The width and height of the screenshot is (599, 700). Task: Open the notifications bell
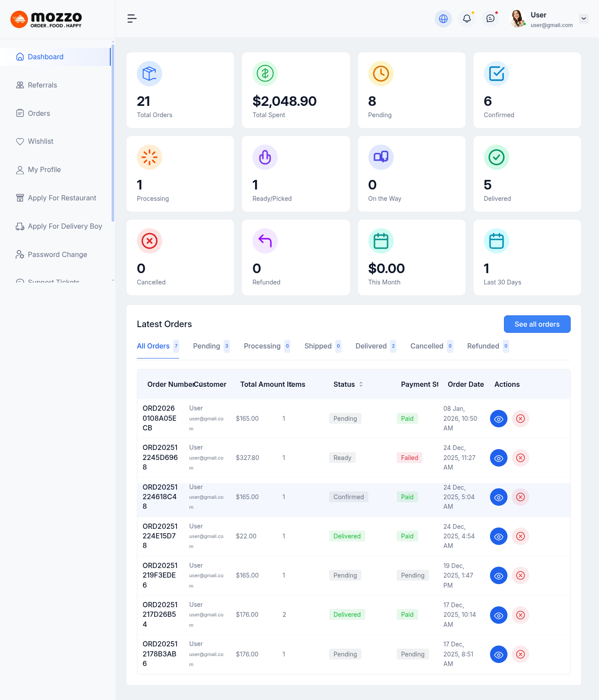(466, 19)
